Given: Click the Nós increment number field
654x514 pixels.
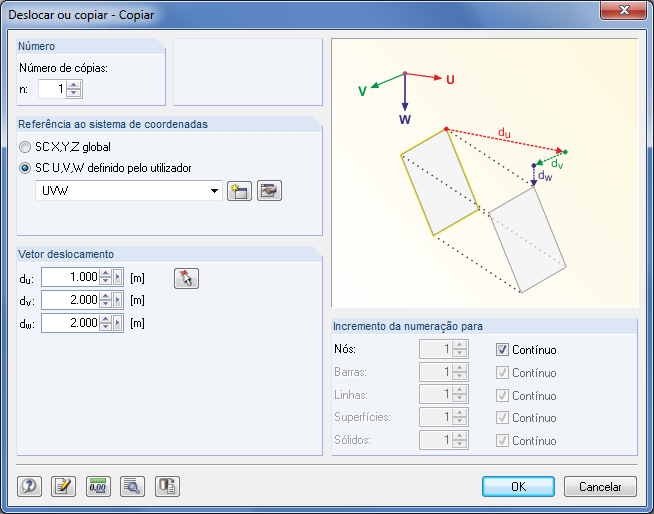Looking at the screenshot, I should click(x=436, y=349).
